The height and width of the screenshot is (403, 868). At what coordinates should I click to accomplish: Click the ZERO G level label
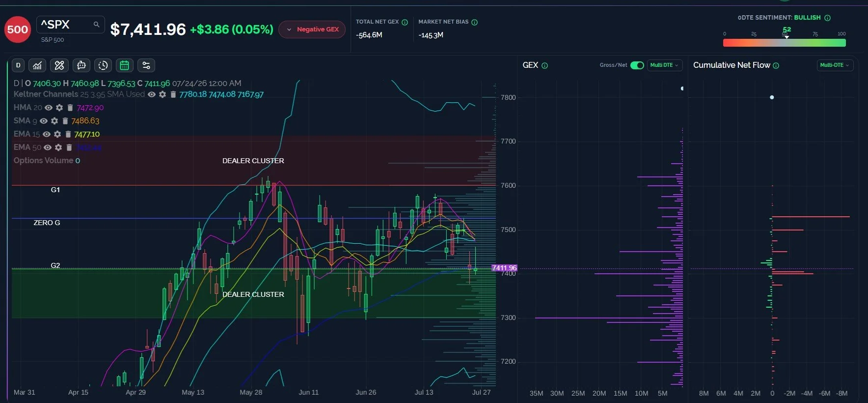[x=47, y=223]
